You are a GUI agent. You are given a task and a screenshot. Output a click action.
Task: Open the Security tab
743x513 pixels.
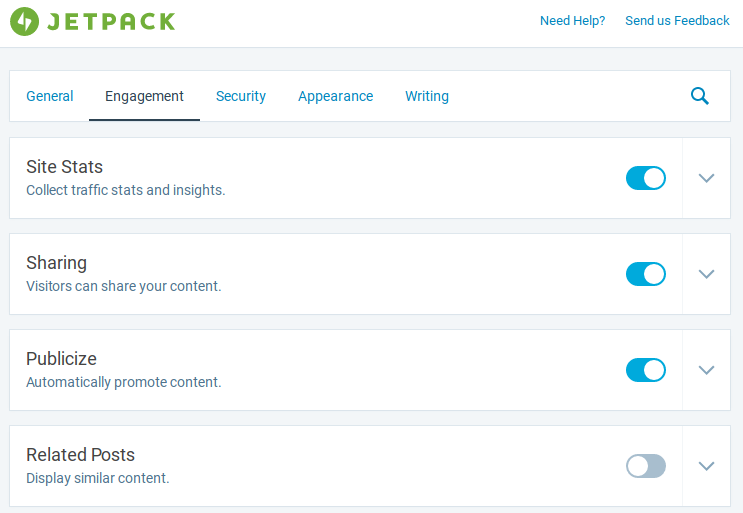click(x=241, y=96)
